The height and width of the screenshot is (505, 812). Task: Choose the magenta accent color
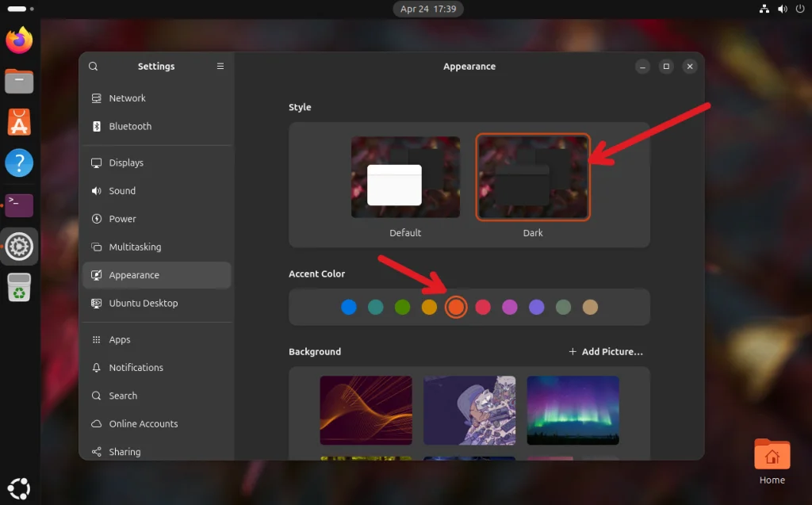point(510,307)
